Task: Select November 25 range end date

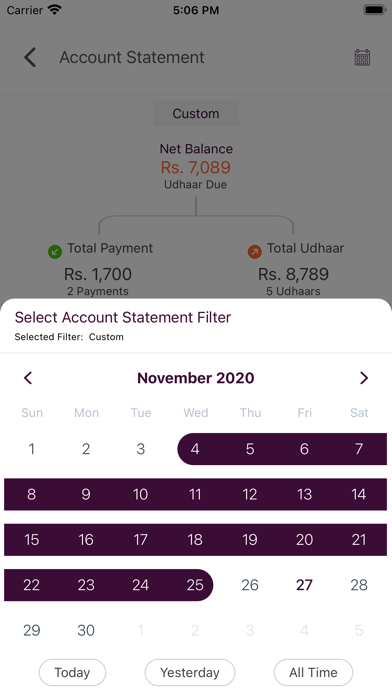Action: (x=195, y=585)
